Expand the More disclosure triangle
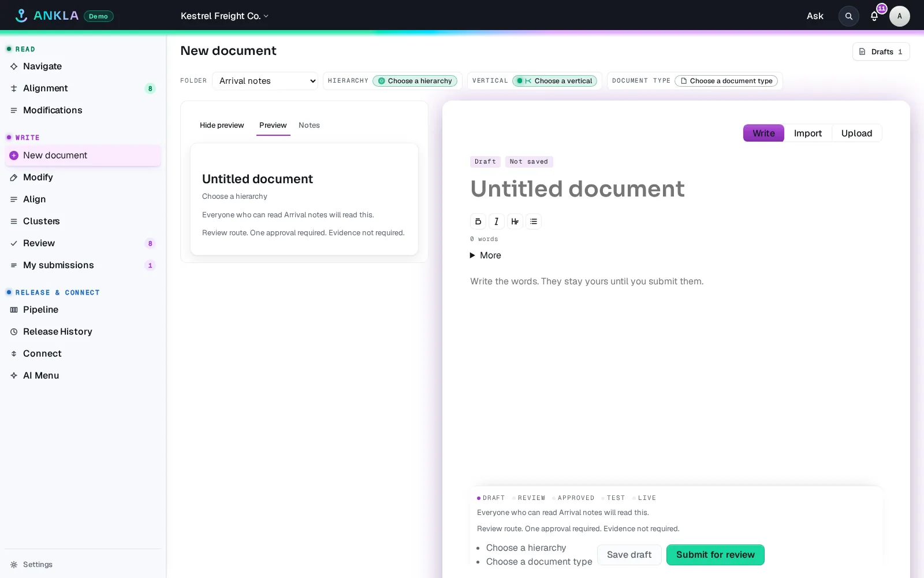The height and width of the screenshot is (578, 924). click(x=472, y=255)
